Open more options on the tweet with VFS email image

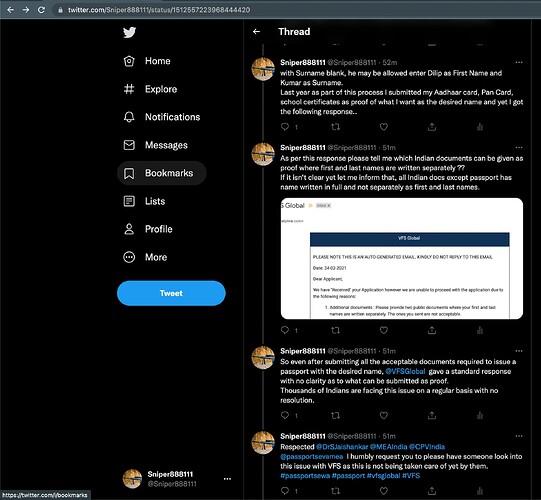(x=519, y=148)
